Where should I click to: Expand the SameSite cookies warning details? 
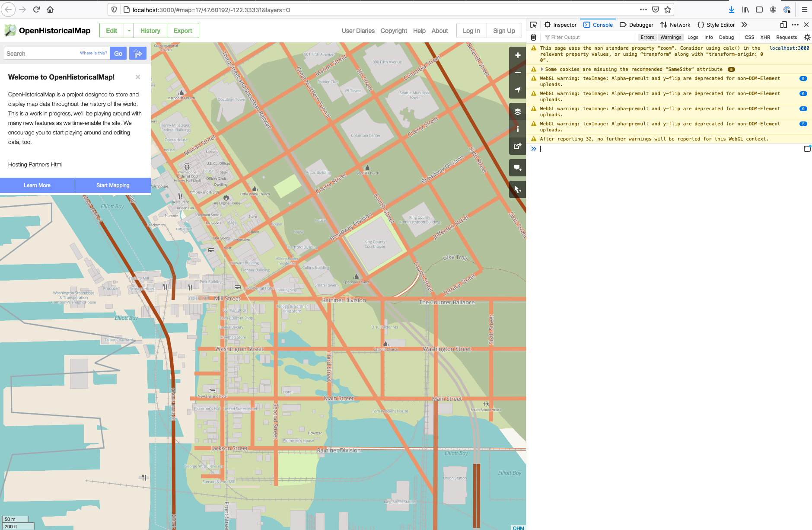tap(543, 69)
